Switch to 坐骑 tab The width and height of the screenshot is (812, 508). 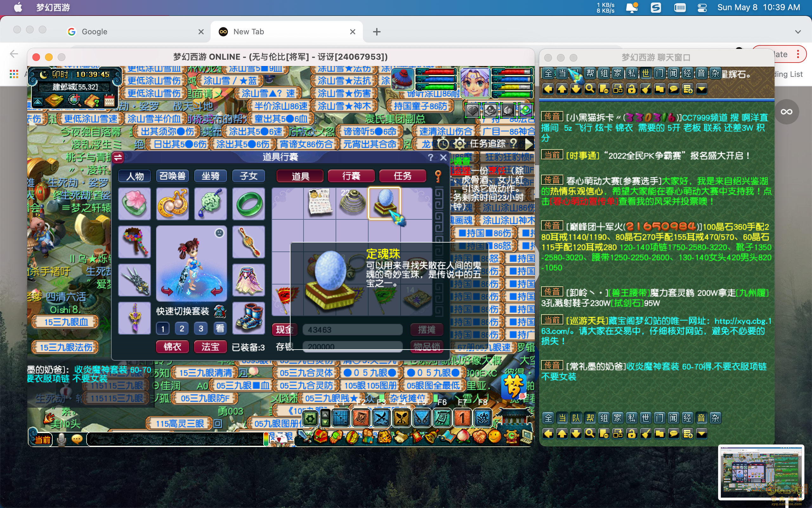click(210, 176)
